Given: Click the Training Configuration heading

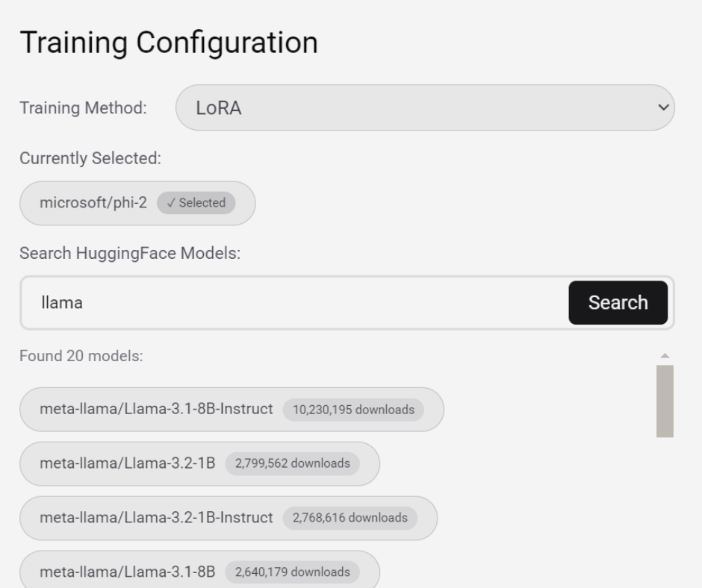Looking at the screenshot, I should coord(169,43).
